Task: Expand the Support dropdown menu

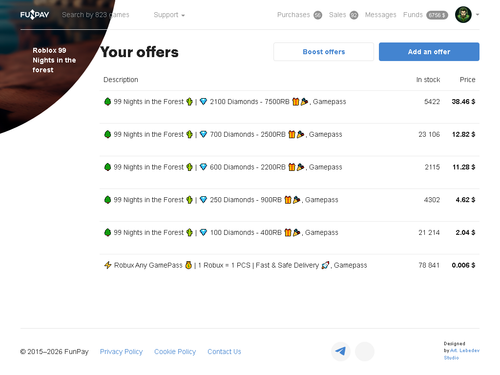Action: click(x=169, y=15)
